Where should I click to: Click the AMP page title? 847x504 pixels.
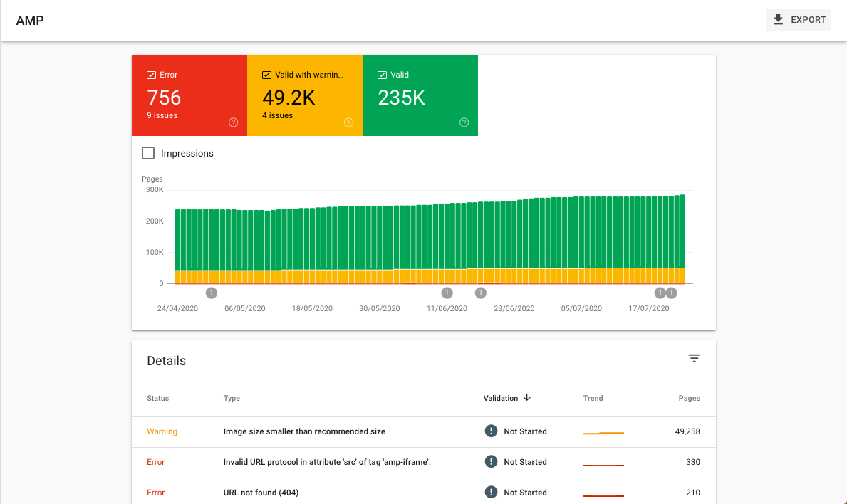30,21
